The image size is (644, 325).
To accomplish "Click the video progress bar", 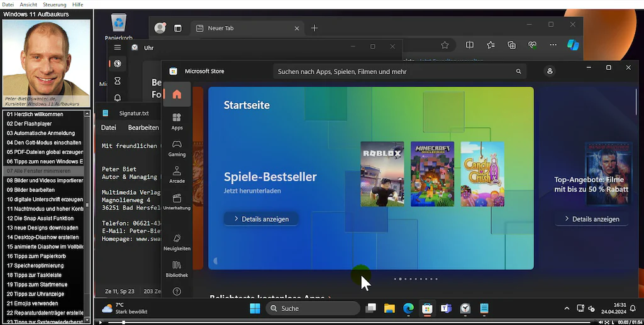I will coord(349,322).
